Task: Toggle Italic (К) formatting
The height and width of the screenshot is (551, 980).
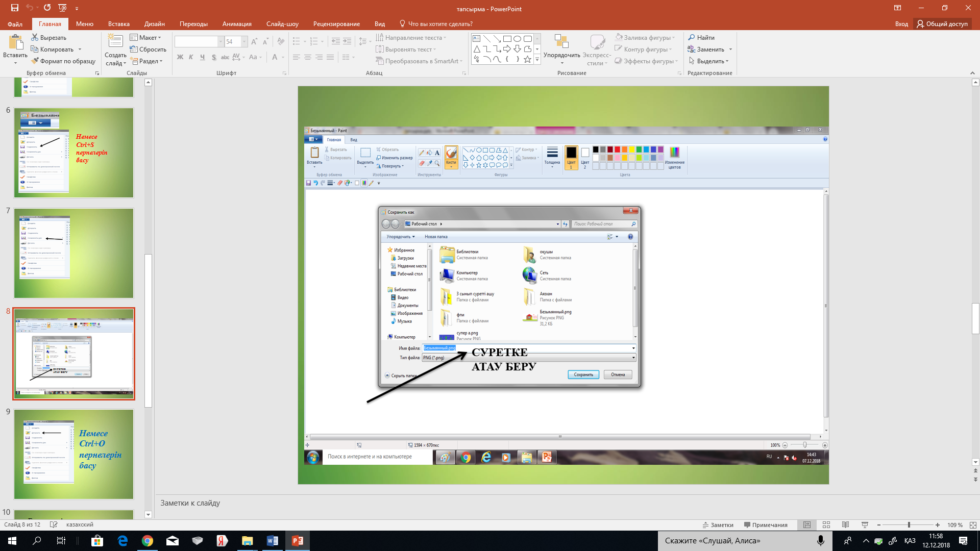Action: click(191, 57)
